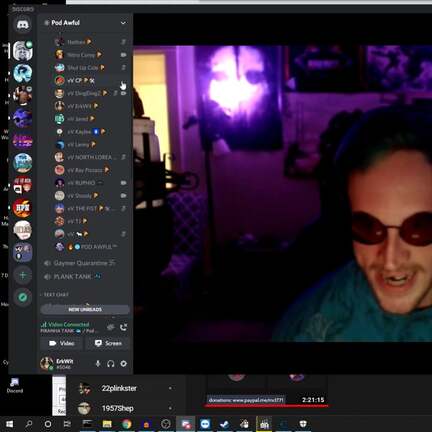
Task: Toggle noise suppression icon next to Video Connected
Action: 111,327
